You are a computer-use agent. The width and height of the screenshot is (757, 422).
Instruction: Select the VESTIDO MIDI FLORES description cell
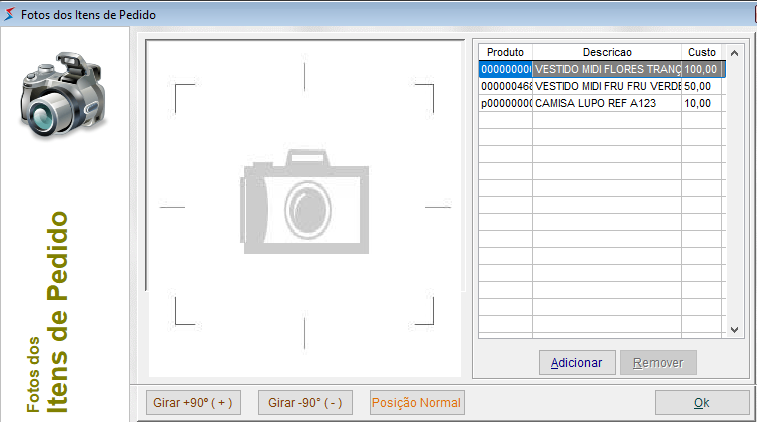tap(607, 70)
